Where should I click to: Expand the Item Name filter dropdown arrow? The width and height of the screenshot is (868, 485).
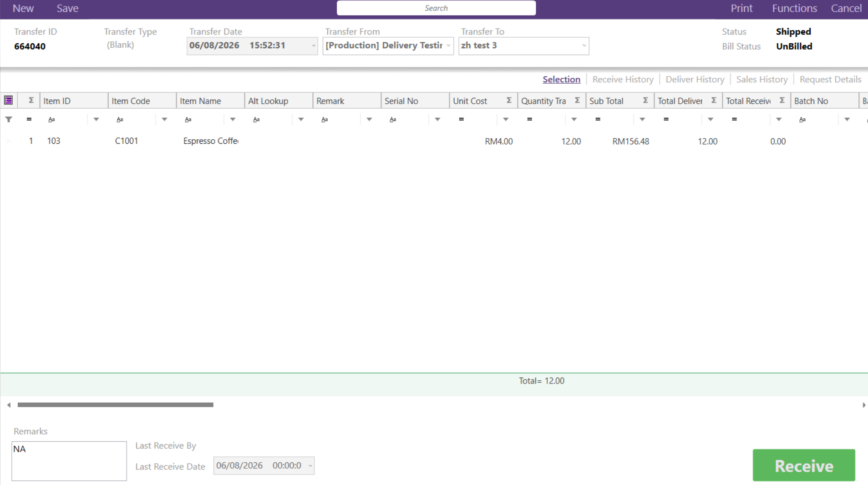click(233, 119)
